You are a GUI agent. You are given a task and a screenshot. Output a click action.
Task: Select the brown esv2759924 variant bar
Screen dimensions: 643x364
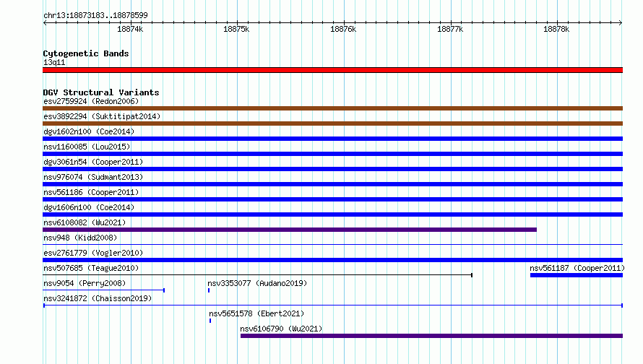coord(332,108)
